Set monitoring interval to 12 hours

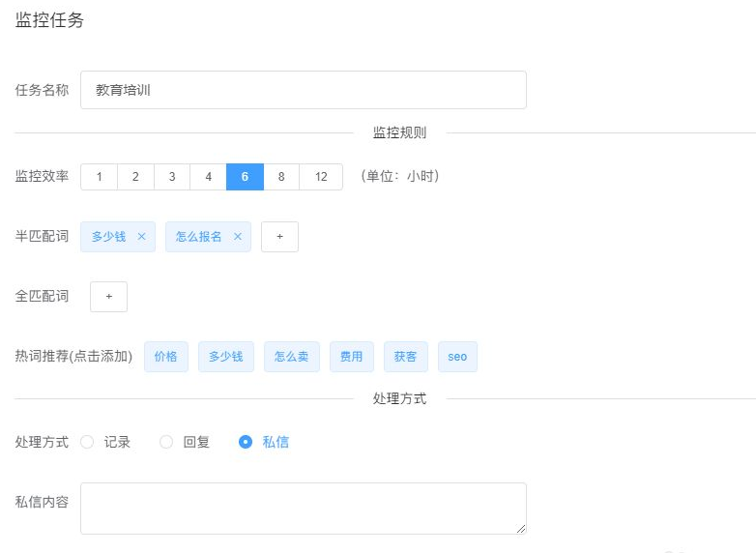[321, 177]
